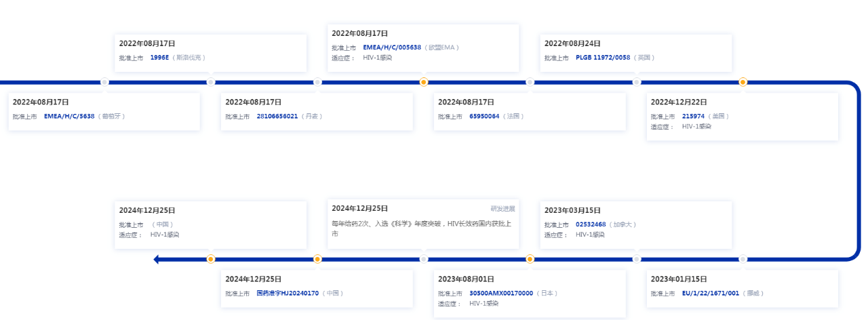868x320 pixels.
Task: Open approval number PLGB 11972/0058
Action: pos(603,58)
